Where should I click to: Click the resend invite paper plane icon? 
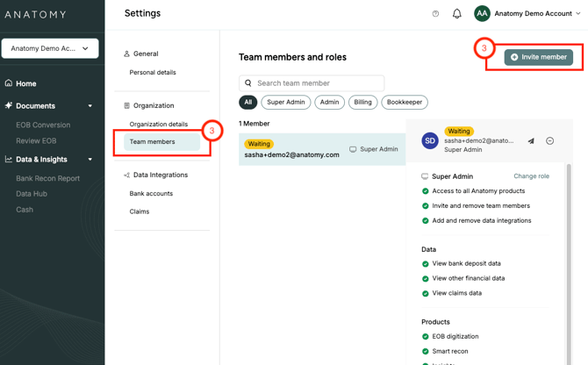click(531, 140)
